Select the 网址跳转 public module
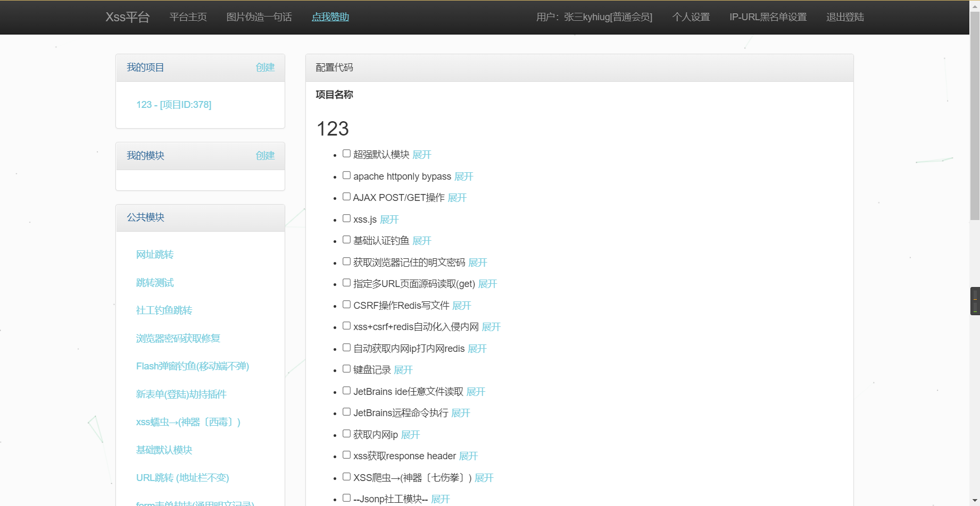 pyautogui.click(x=155, y=255)
